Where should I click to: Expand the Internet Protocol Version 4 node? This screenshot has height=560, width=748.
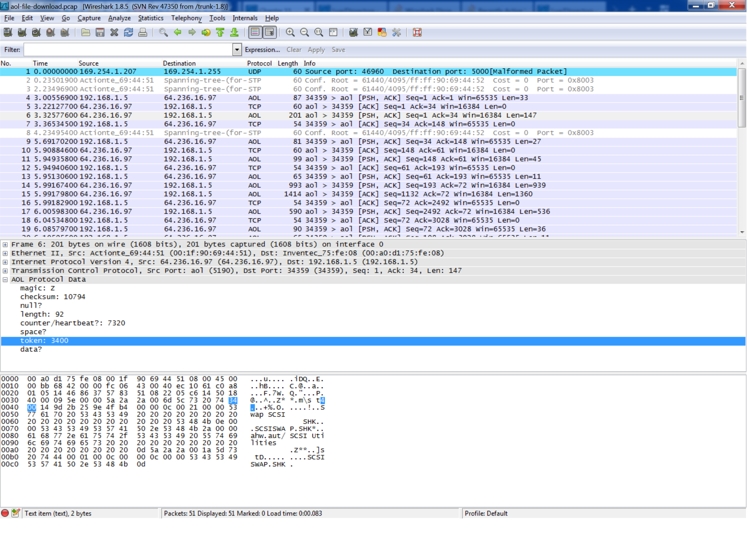(5, 262)
